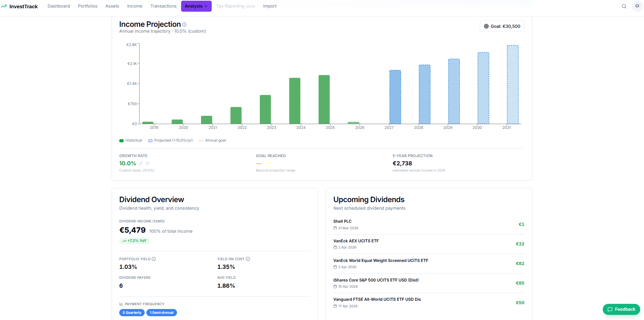Toggle the Annual goal legend entry
Viewport: 644px width, 320px height.
tap(212, 141)
